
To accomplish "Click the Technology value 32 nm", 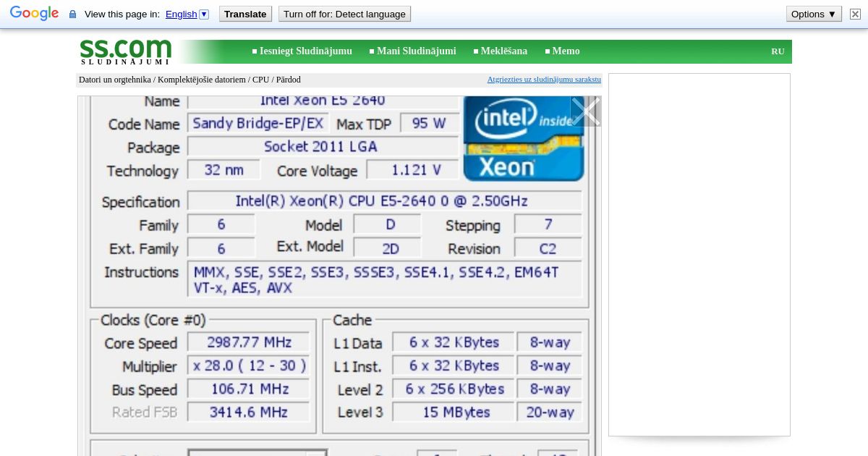I will pyautogui.click(x=224, y=169).
